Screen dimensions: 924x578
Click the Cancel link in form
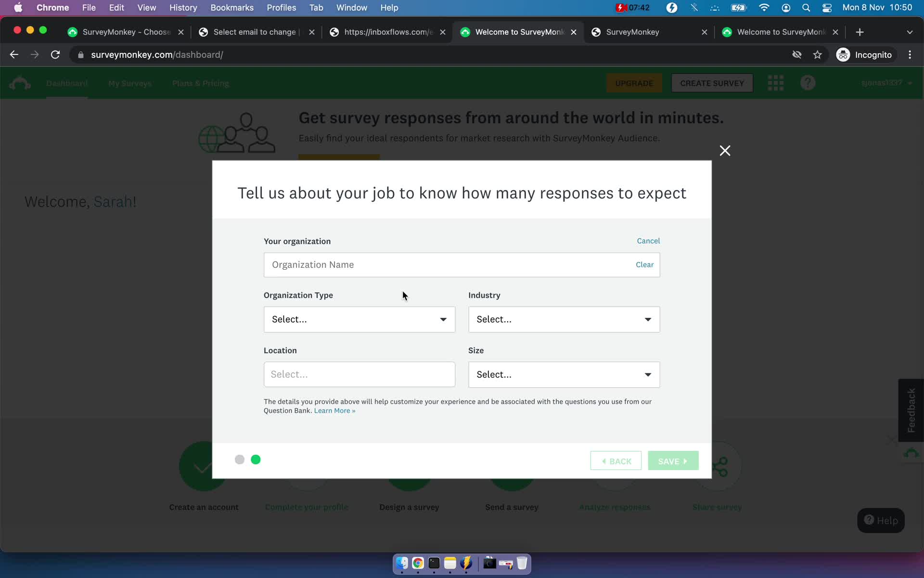[x=649, y=240]
